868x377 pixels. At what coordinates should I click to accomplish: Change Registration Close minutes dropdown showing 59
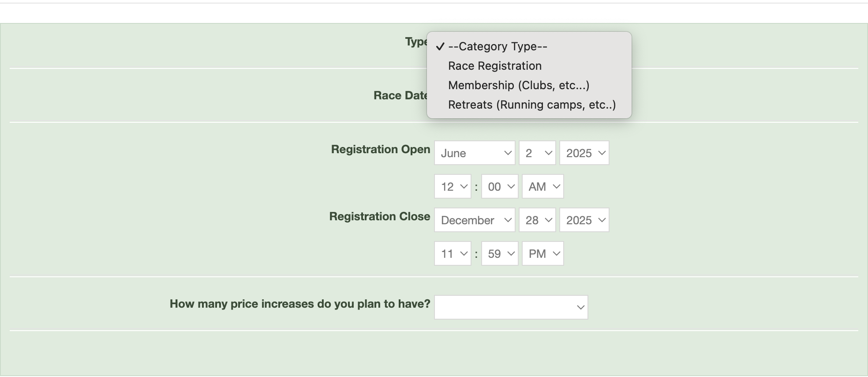point(500,253)
